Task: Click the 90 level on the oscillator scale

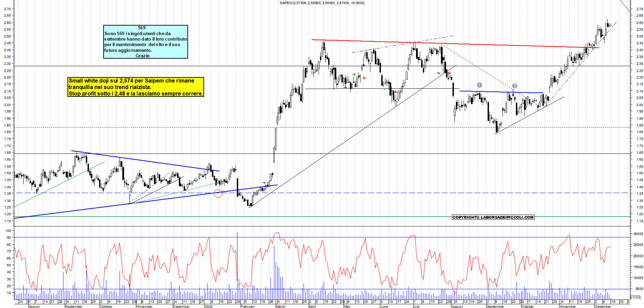Action: pyautogui.click(x=9, y=237)
